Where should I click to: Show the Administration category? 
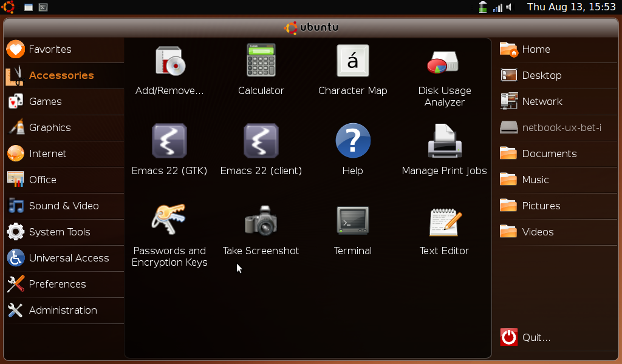pos(64,311)
